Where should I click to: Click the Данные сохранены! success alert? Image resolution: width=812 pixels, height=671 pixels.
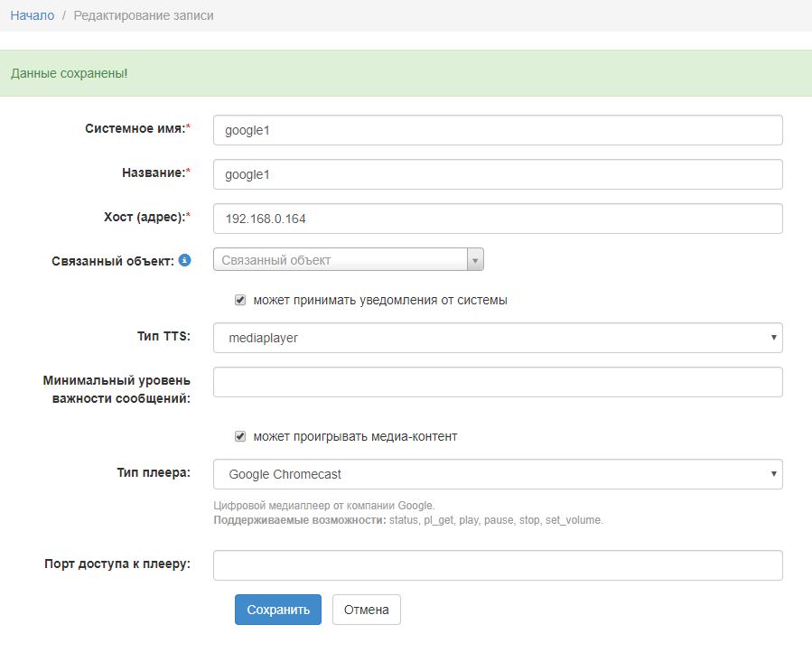point(406,73)
